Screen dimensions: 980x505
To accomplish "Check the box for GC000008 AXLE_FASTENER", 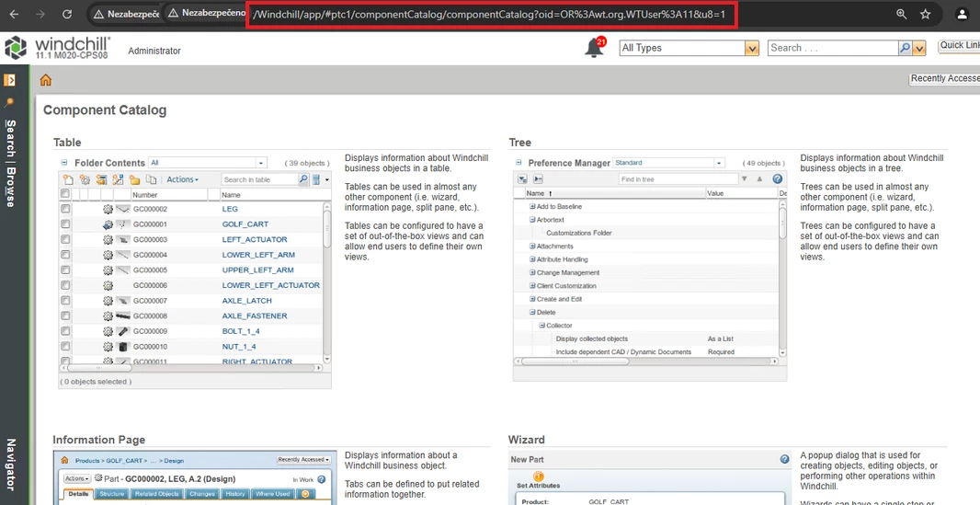I will tap(65, 316).
